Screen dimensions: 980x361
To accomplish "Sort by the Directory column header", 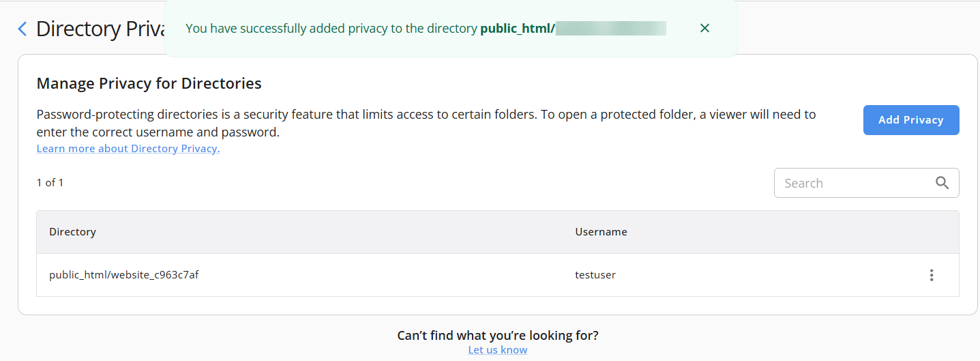I will (x=73, y=232).
